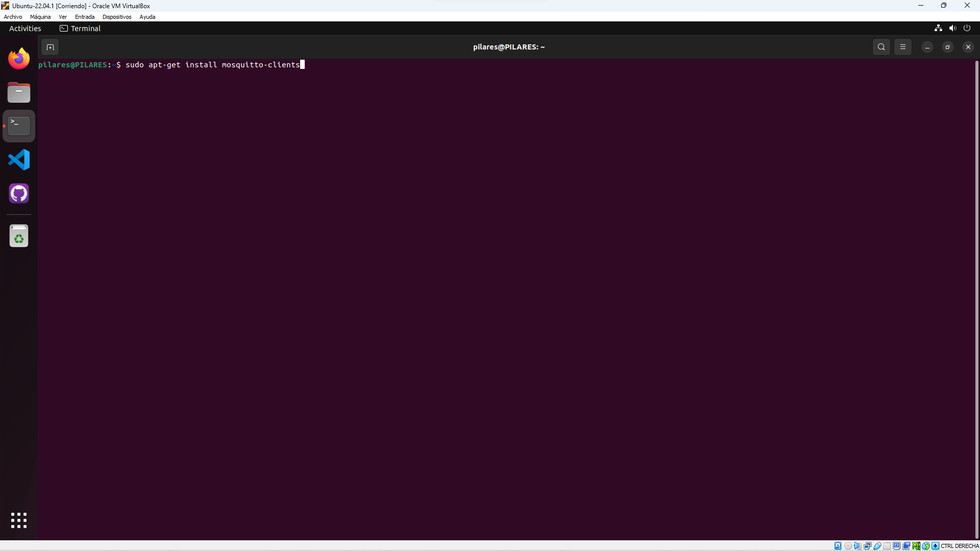Screen dimensions: 980x551
Task: Click the terminal vertical scrollbar
Action: [976, 298]
